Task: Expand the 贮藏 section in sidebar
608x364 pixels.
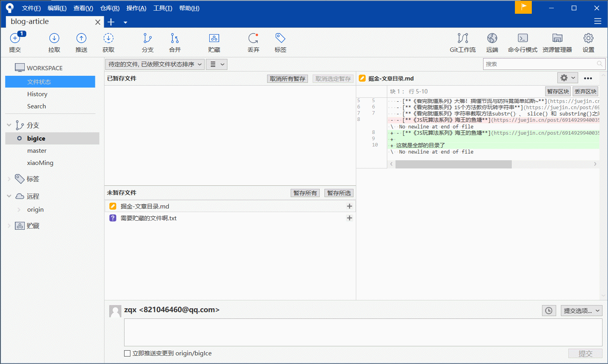Action: [x=9, y=226]
